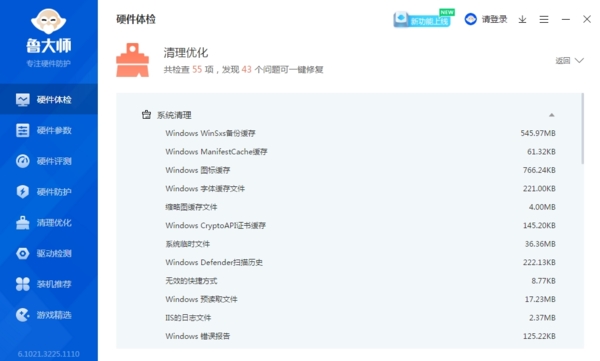Screen dimensions: 600x361
Task: Select the 硬件体检 menu label
Action: (x=54, y=100)
